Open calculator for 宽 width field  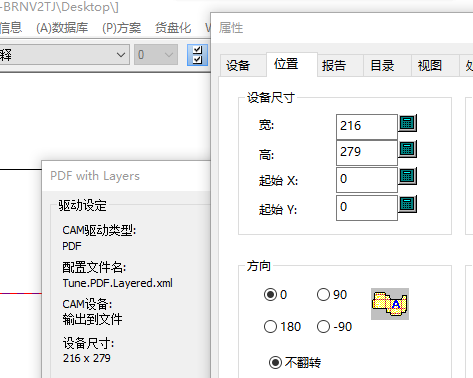click(407, 123)
